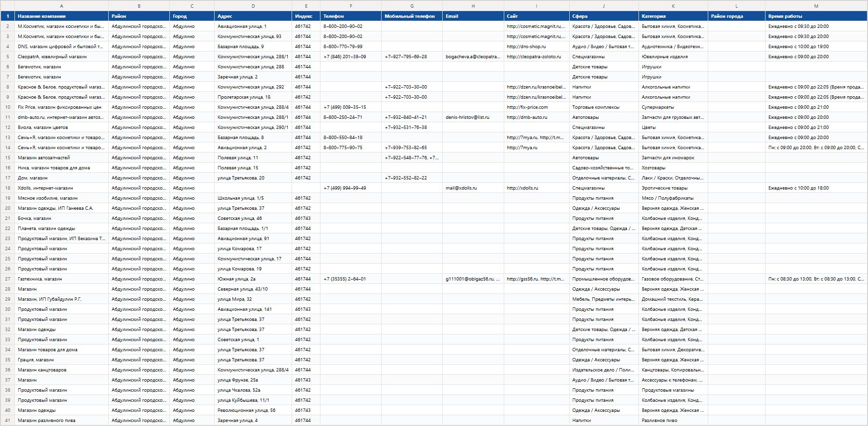Image resolution: width=868 pixels, height=434 pixels.
Task: Select the phone number '8-800-770-79-99'
Action: (351, 46)
